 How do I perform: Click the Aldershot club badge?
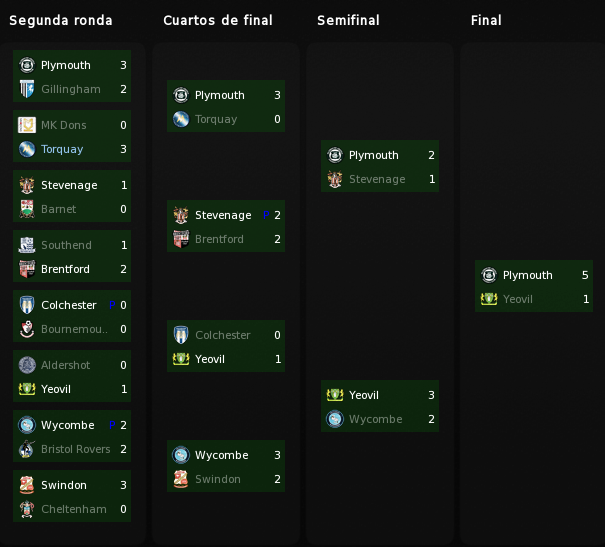tap(27, 365)
